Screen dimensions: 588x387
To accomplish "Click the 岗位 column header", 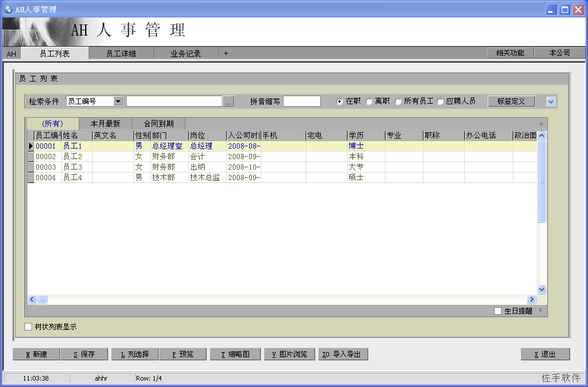I will pyautogui.click(x=208, y=135).
